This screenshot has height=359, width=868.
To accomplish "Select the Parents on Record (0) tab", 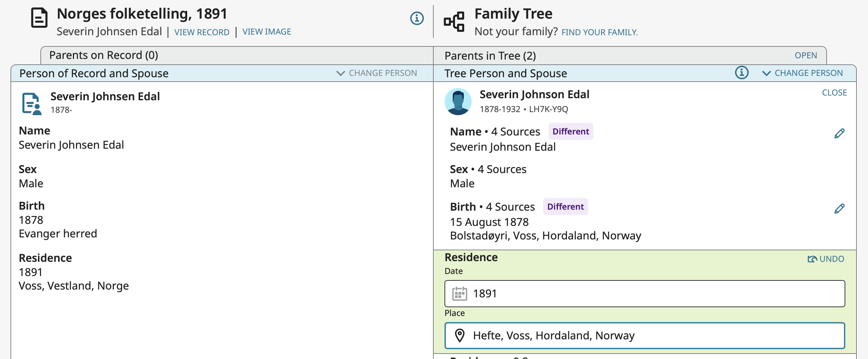I will 104,56.
